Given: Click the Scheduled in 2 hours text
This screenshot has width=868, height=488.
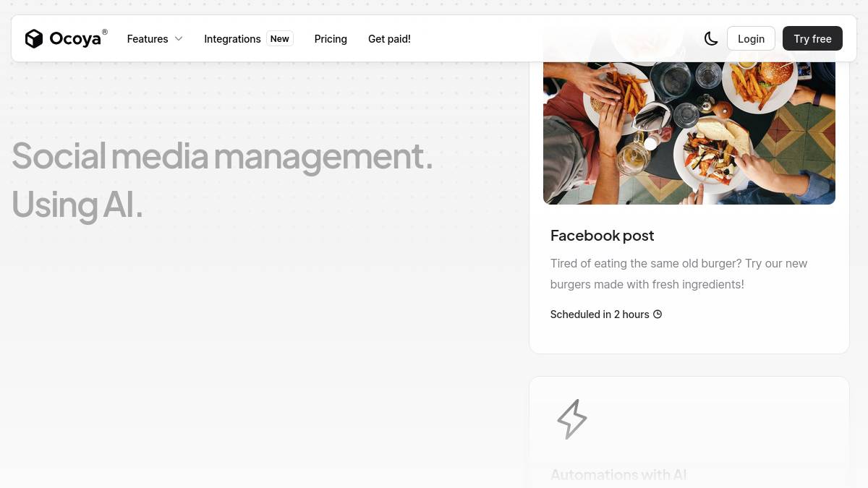Looking at the screenshot, I should (x=600, y=314).
